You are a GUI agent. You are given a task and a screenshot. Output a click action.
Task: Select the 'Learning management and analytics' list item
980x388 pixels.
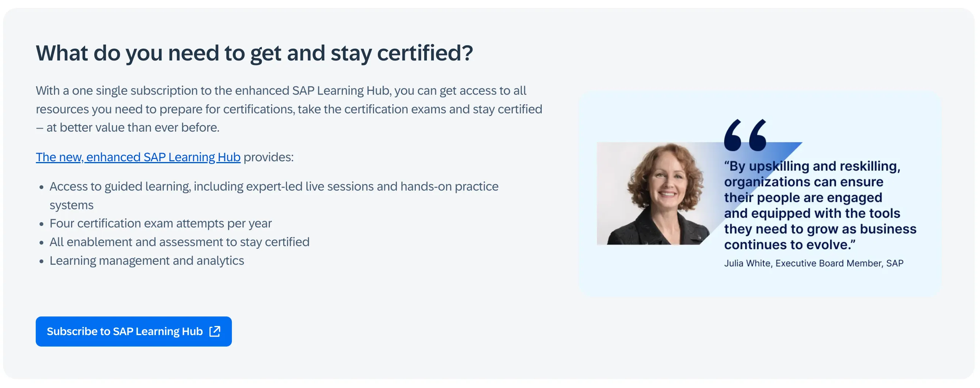click(x=146, y=261)
